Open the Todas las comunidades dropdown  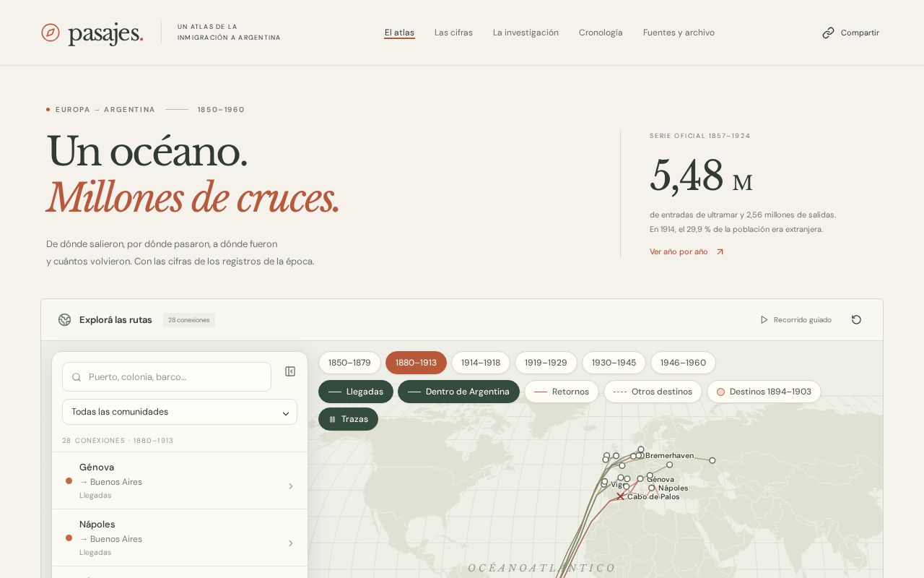pos(180,412)
